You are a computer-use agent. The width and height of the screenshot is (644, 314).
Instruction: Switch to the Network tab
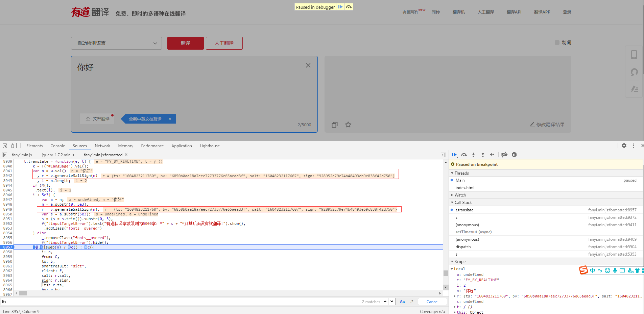pyautogui.click(x=102, y=146)
